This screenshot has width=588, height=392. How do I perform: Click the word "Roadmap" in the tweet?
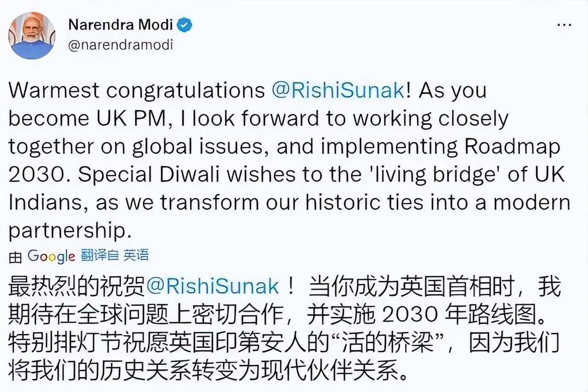513,147
